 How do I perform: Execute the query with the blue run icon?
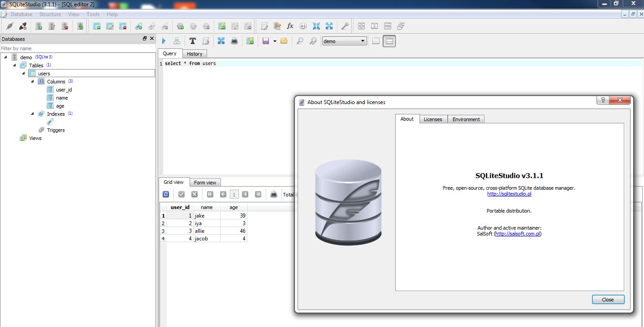(x=163, y=41)
